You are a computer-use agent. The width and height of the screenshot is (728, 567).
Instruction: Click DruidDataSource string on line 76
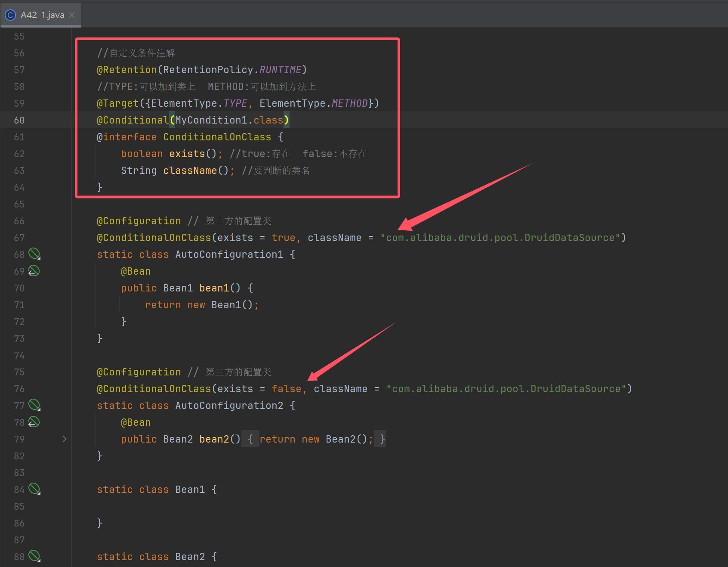point(506,389)
